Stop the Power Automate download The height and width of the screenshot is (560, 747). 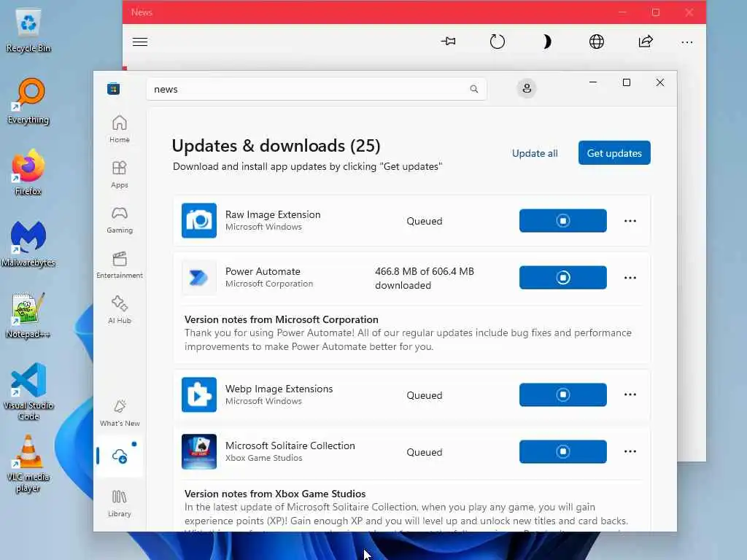pyautogui.click(x=562, y=278)
